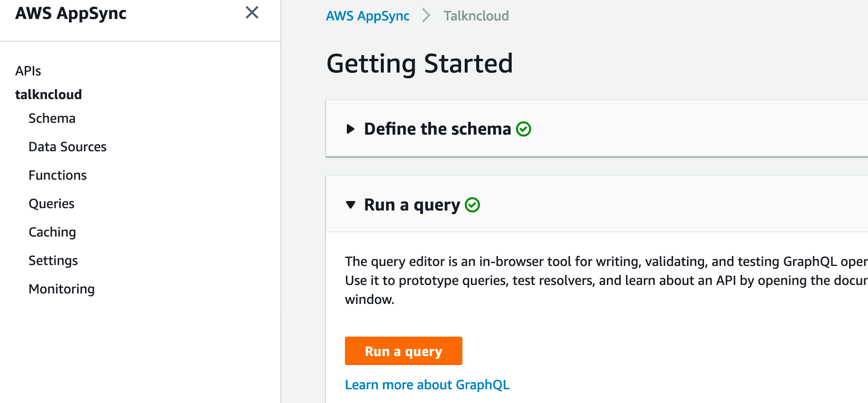Select the talkncloud API in the sidebar

[x=48, y=95]
